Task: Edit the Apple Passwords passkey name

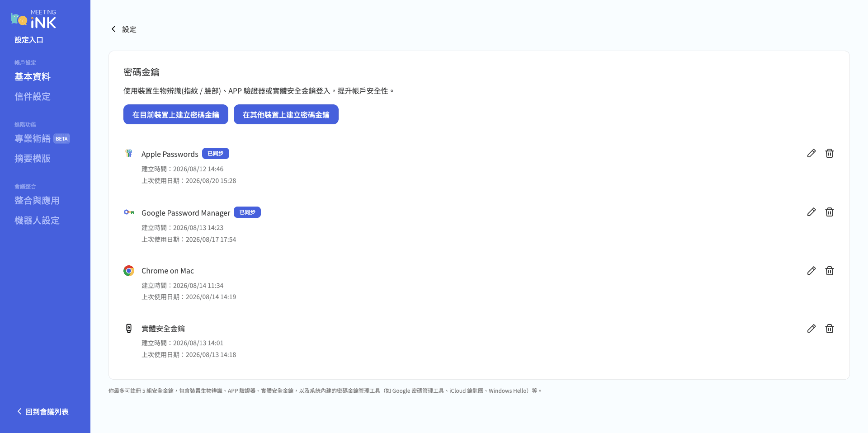Action: (x=811, y=153)
